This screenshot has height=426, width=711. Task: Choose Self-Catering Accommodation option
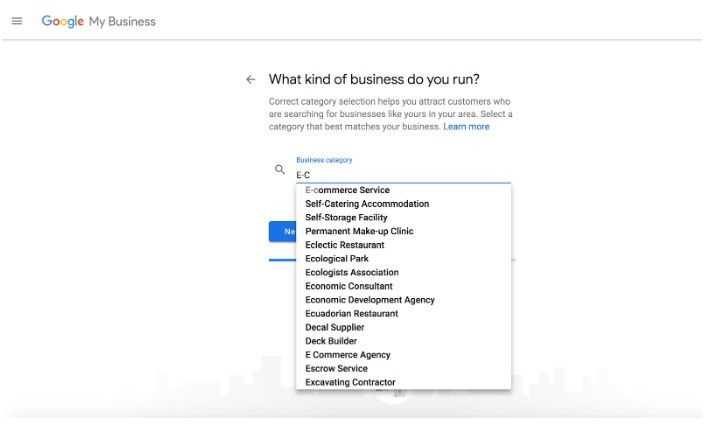[367, 204]
